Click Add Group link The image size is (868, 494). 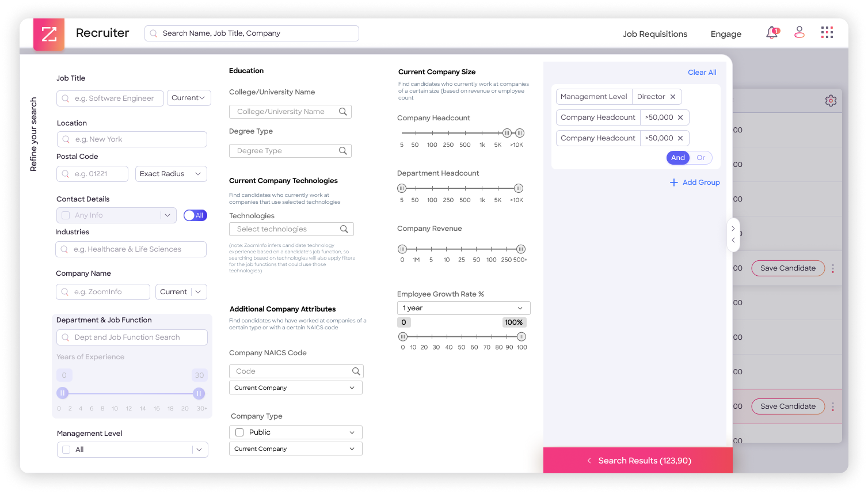tap(701, 183)
